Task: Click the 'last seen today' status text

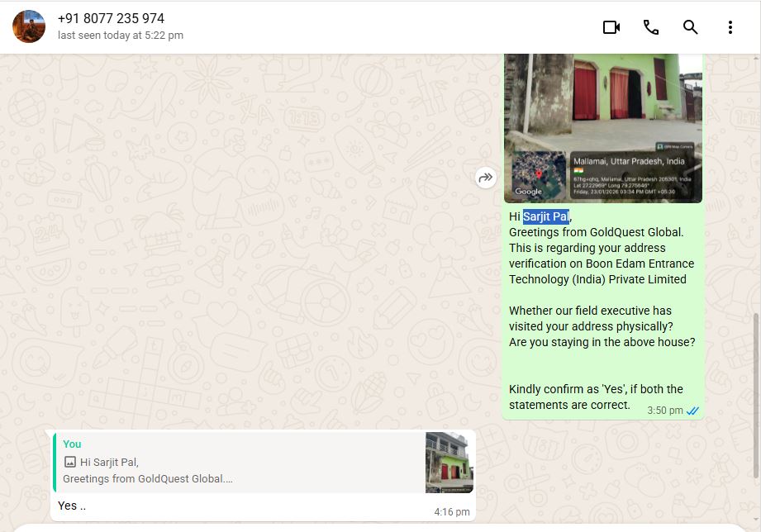Action: click(121, 36)
